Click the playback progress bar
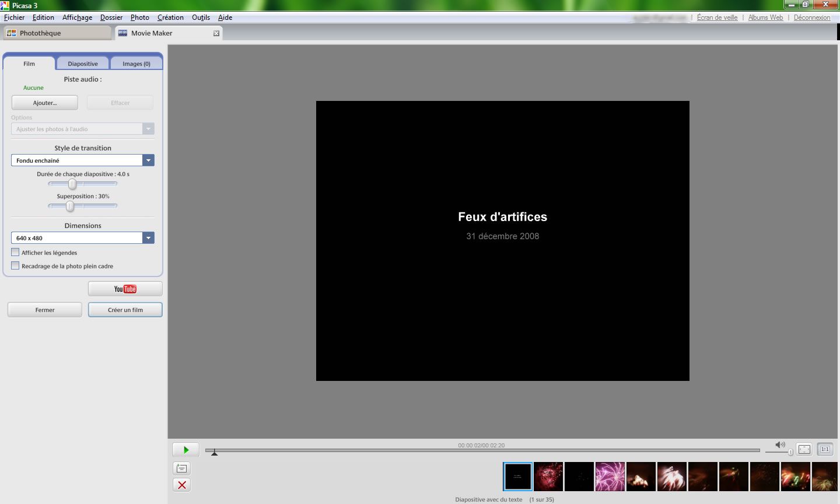Viewport: 840px width, 504px height. (x=482, y=450)
